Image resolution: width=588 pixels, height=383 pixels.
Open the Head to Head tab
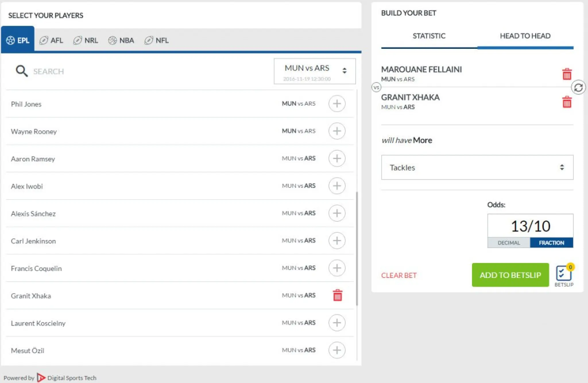pos(525,36)
